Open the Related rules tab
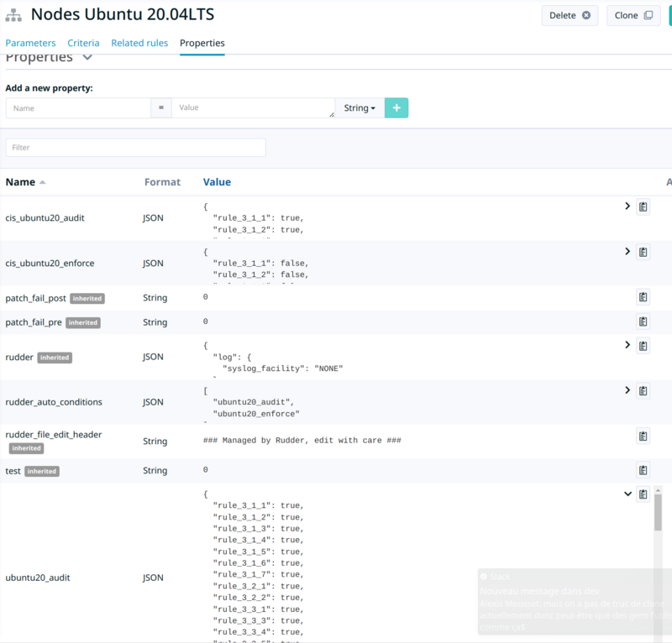 (x=139, y=43)
